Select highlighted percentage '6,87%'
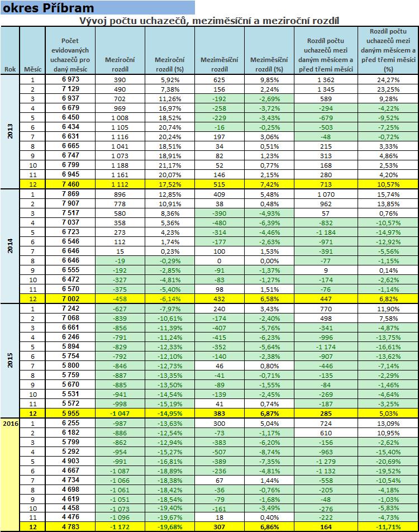The width and height of the screenshot is (419, 532). point(269,414)
